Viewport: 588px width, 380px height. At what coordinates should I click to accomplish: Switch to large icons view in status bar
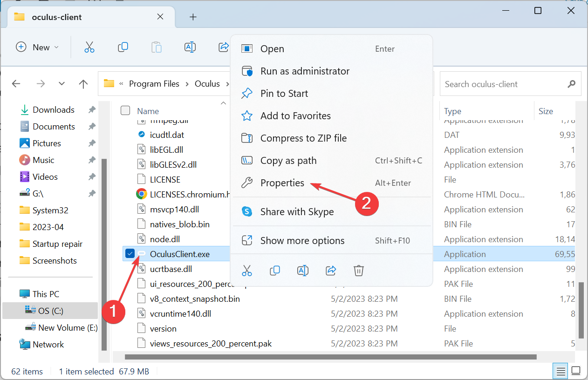[576, 371]
